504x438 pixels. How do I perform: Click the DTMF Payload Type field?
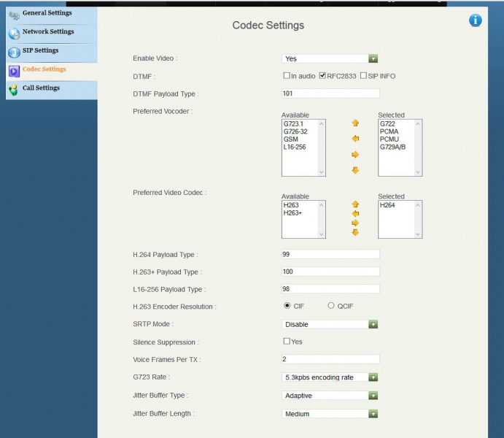tap(330, 93)
